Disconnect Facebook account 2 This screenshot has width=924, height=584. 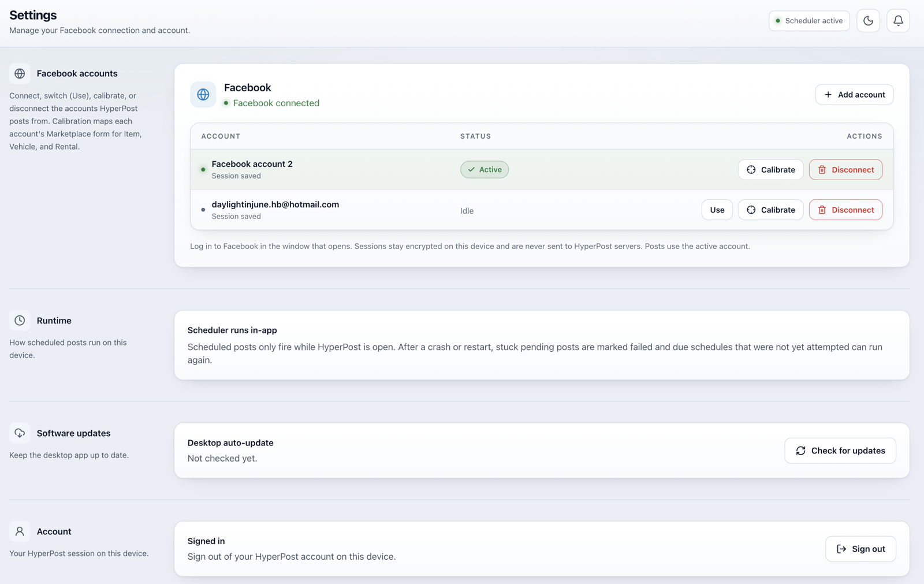click(x=845, y=170)
